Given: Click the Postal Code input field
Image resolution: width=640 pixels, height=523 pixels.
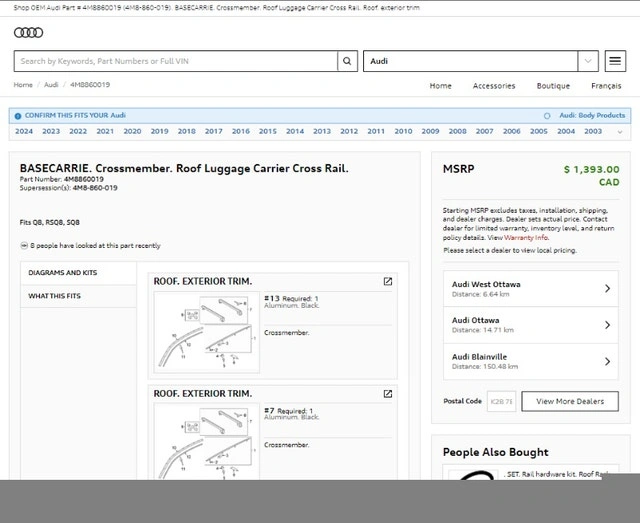Looking at the screenshot, I should click(500, 401).
